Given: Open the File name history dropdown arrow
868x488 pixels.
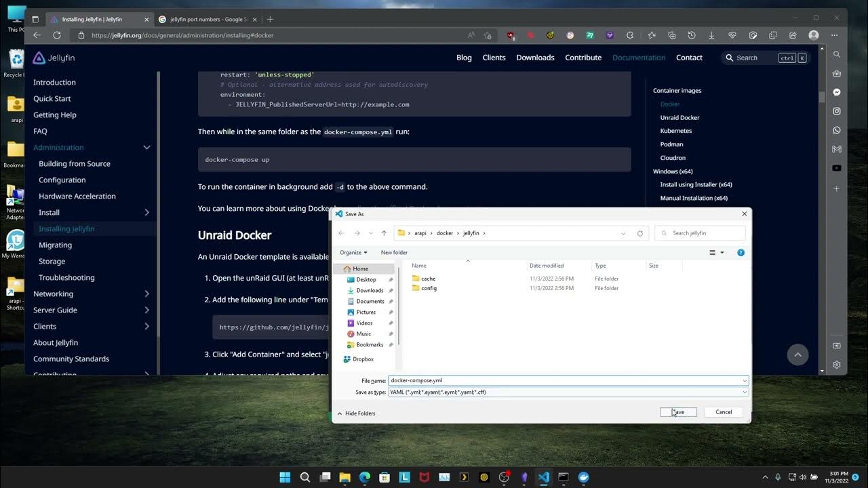Looking at the screenshot, I should 745,380.
